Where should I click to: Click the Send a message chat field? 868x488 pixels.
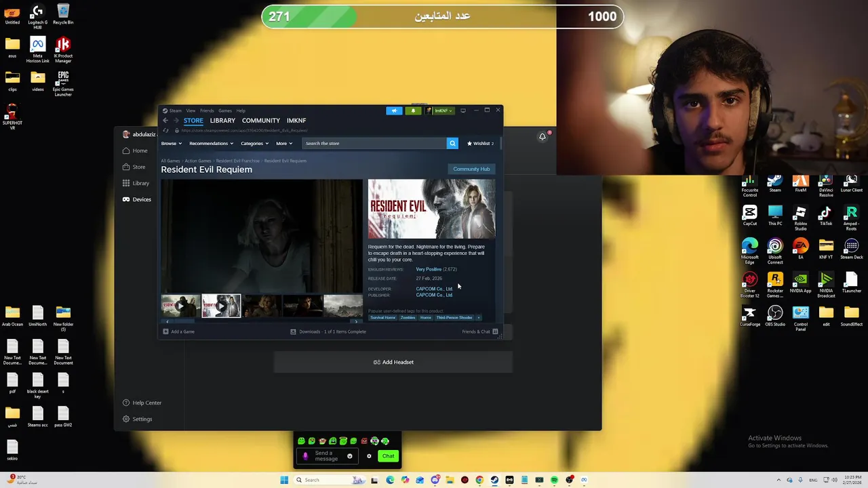328,456
